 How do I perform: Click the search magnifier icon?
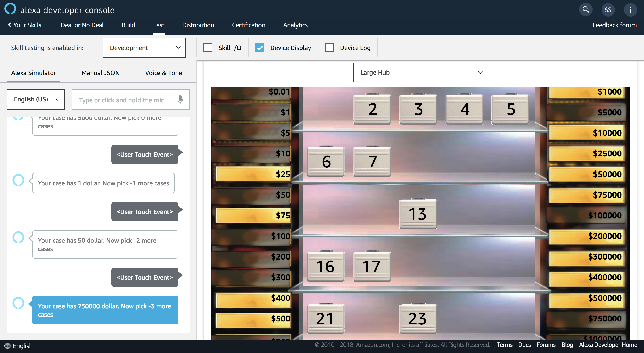click(585, 10)
